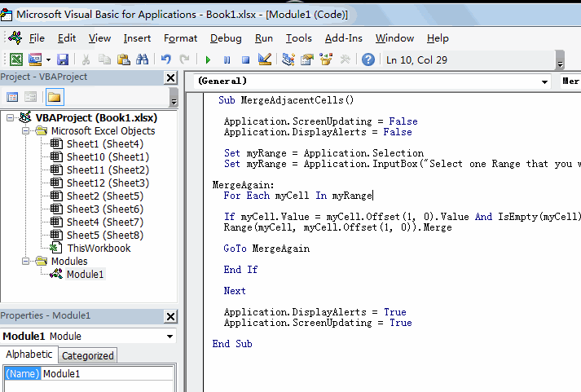581x392 pixels.
Task: Close the Project - VBAProject panel
Action: 170,77
